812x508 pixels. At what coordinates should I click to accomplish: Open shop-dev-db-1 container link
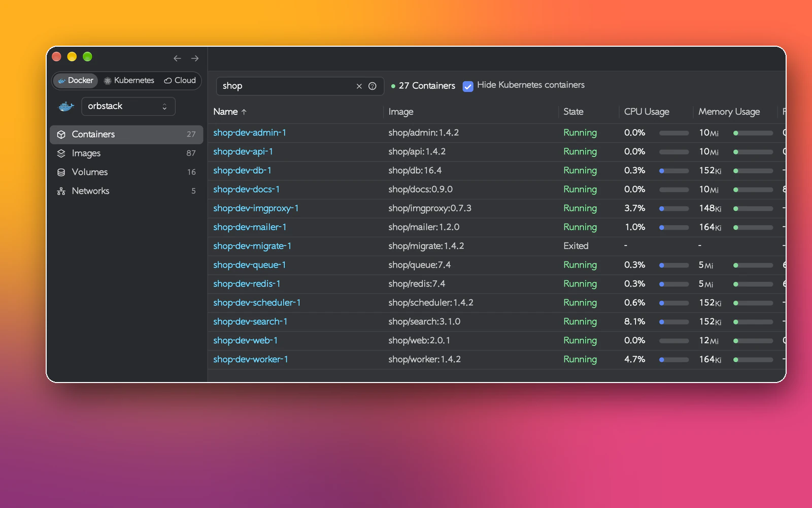click(x=242, y=170)
